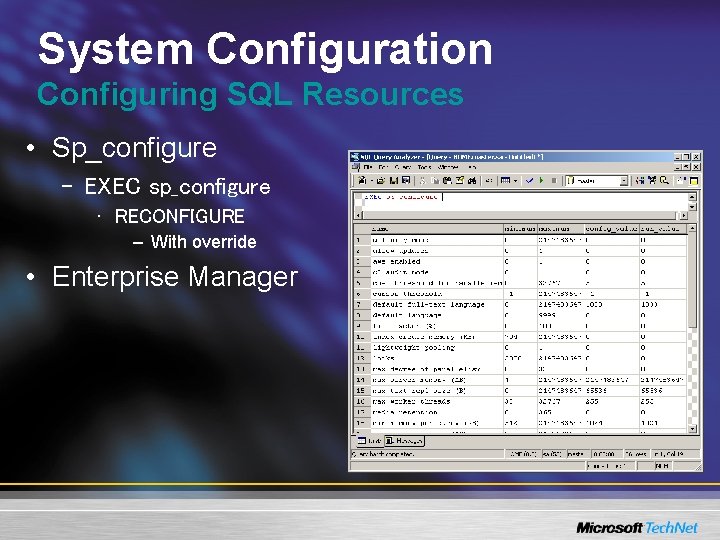Viewport: 720px width, 540px height.
Task: Click the Clear Window toolbar icon
Action: click(x=460, y=180)
